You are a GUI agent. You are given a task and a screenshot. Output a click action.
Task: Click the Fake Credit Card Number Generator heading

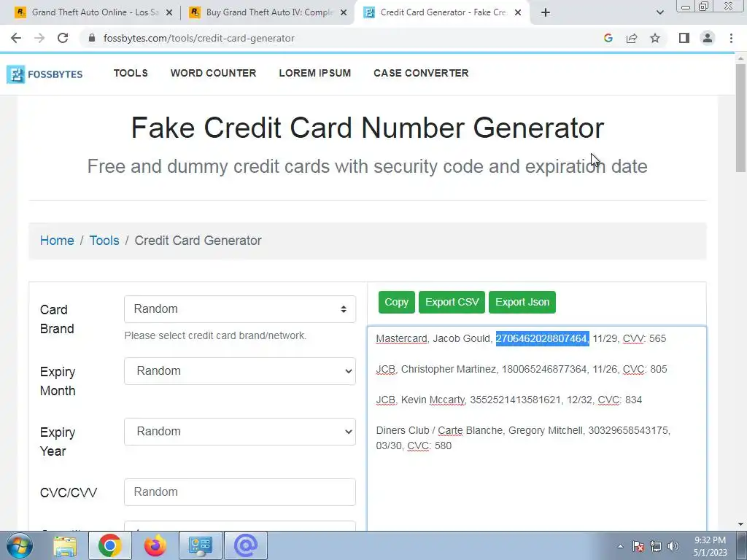click(x=368, y=128)
